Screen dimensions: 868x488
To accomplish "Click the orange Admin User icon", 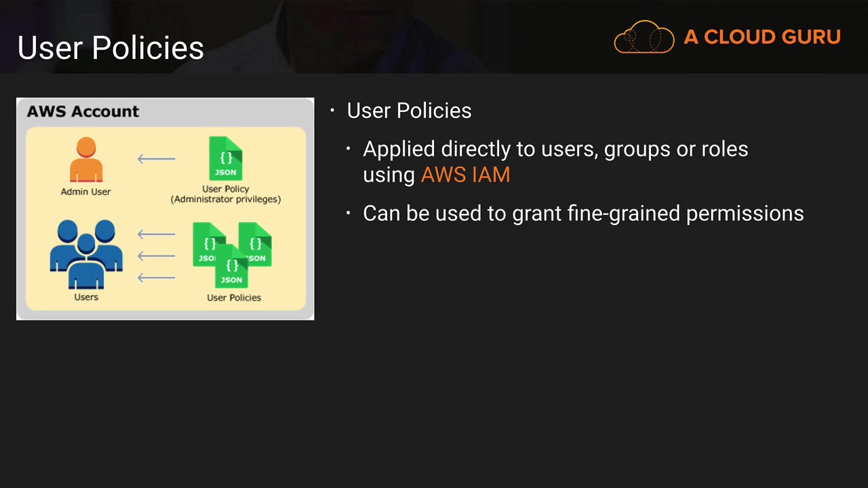I will click(x=86, y=160).
